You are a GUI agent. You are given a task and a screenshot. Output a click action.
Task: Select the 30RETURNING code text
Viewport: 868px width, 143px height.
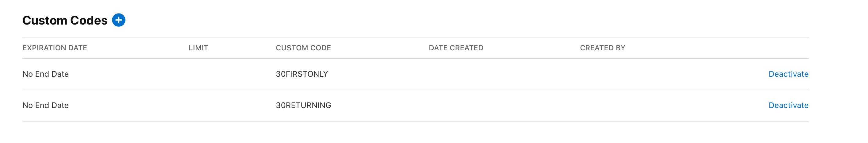(304, 105)
